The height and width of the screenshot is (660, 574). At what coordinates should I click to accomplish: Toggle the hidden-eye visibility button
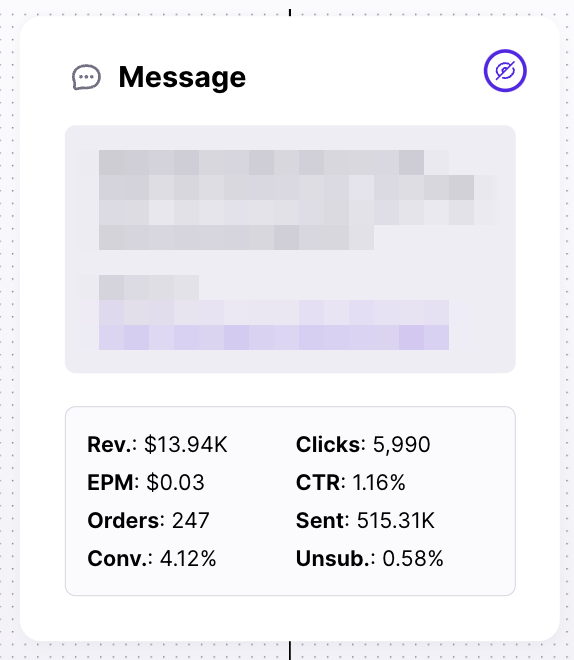point(505,71)
